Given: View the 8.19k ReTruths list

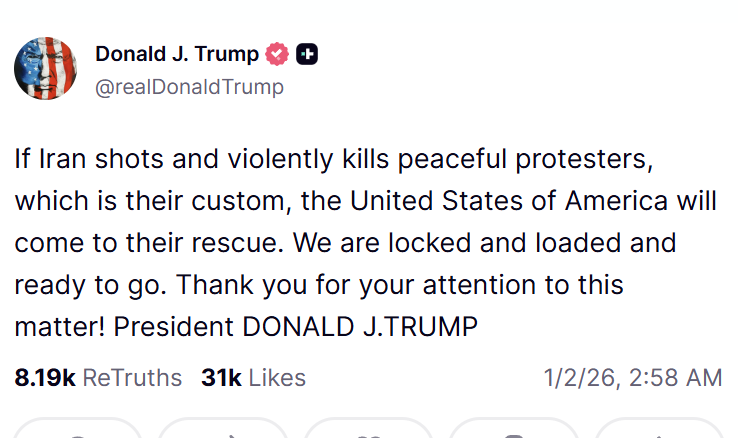Looking at the screenshot, I should 98,378.
